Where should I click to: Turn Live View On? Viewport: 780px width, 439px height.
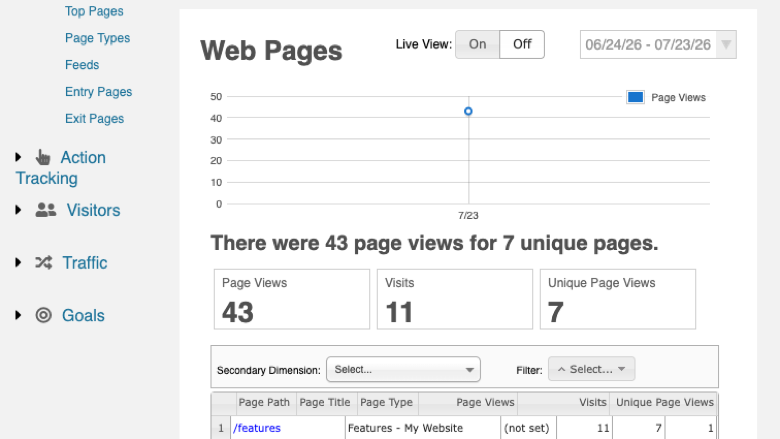click(x=478, y=44)
